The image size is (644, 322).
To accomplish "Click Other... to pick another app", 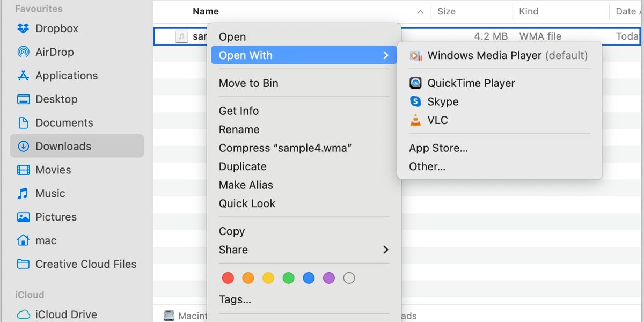I will [x=427, y=166].
